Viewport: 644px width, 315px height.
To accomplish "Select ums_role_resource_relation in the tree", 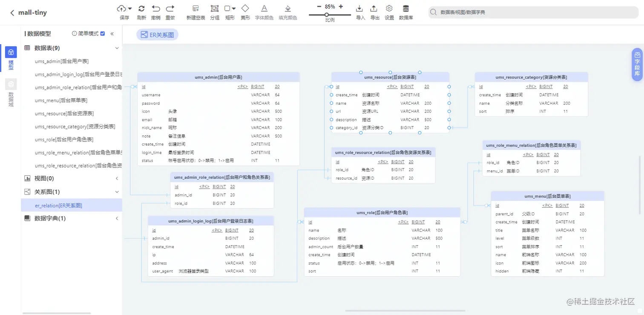I will pos(78,166).
